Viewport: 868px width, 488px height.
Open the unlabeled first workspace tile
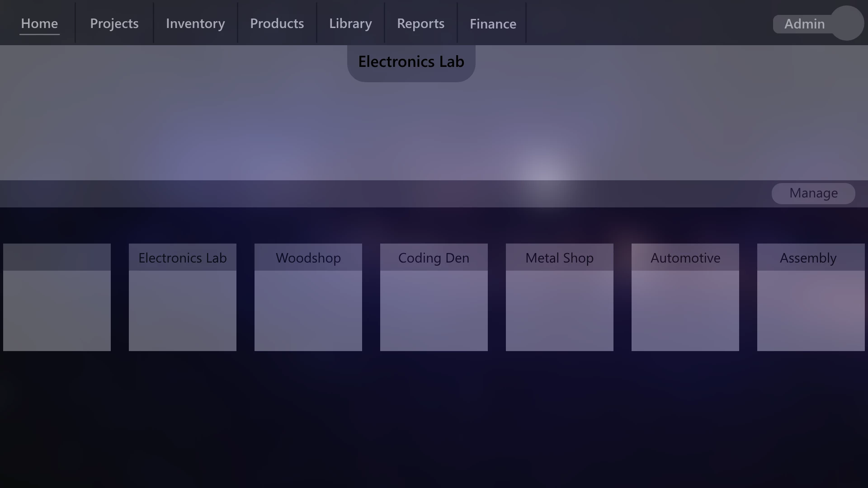57,297
